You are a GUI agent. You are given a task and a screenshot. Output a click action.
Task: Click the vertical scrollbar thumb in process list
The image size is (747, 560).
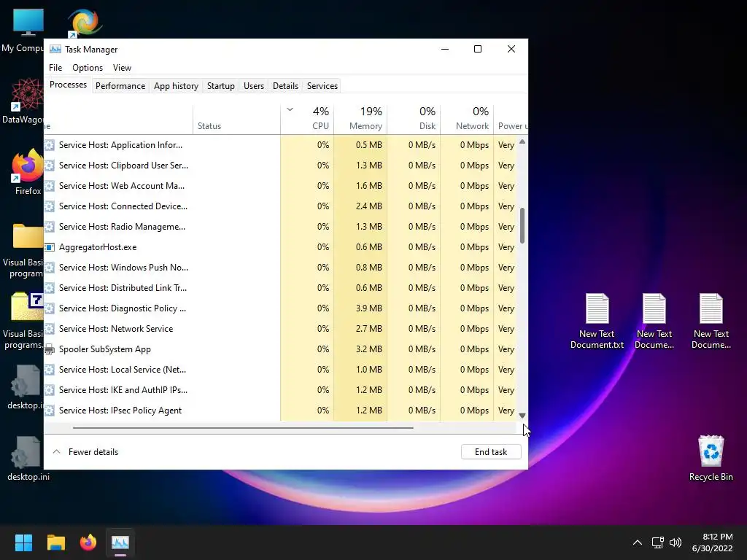tap(522, 226)
